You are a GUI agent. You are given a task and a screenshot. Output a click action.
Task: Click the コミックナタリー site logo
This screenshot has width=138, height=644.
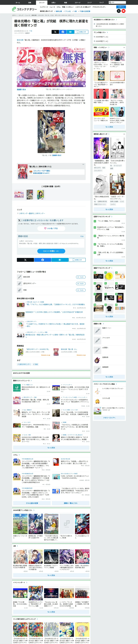pyautogui.click(x=24, y=9)
